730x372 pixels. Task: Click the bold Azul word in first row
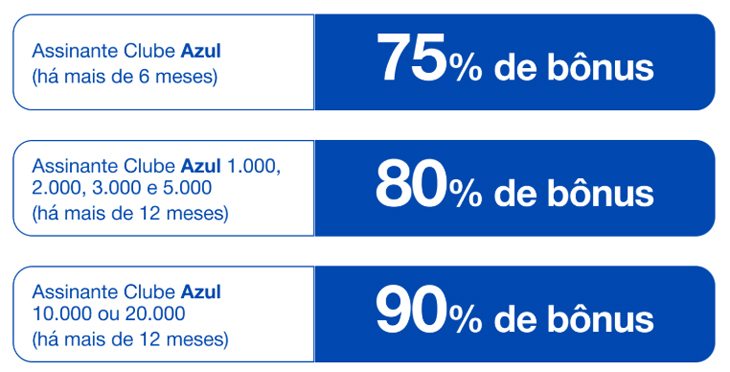[x=201, y=51]
